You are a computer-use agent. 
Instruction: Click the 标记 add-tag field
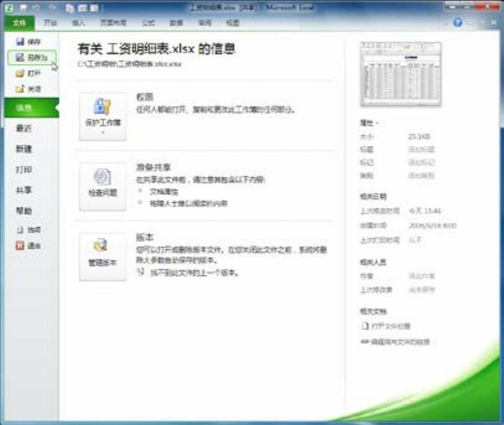[421, 163]
